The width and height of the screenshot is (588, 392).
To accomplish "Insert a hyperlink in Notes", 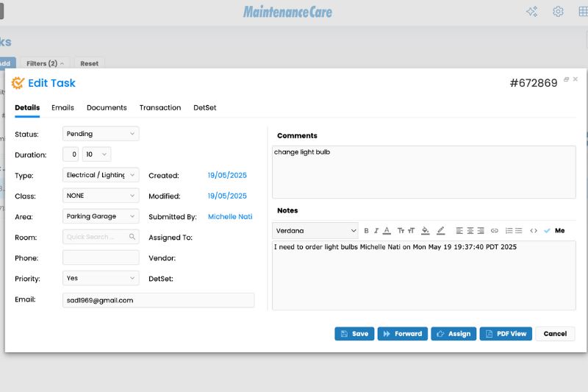I will tap(495, 231).
